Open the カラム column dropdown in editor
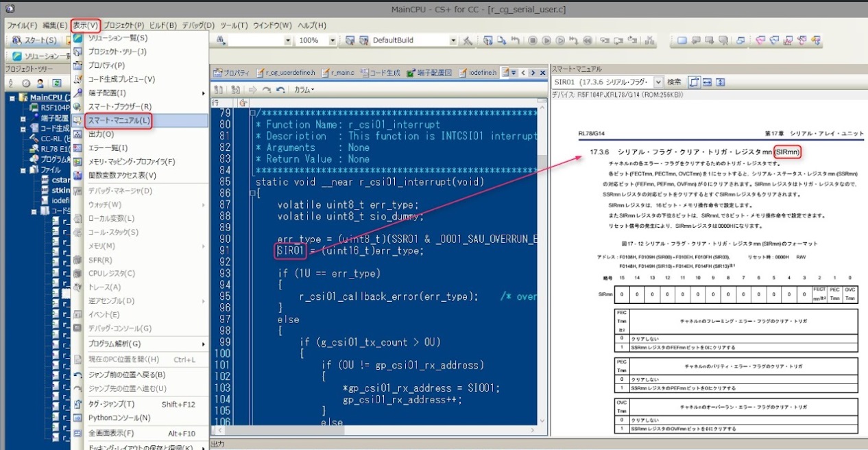Viewport: 868px width, 450px height. pos(304,89)
